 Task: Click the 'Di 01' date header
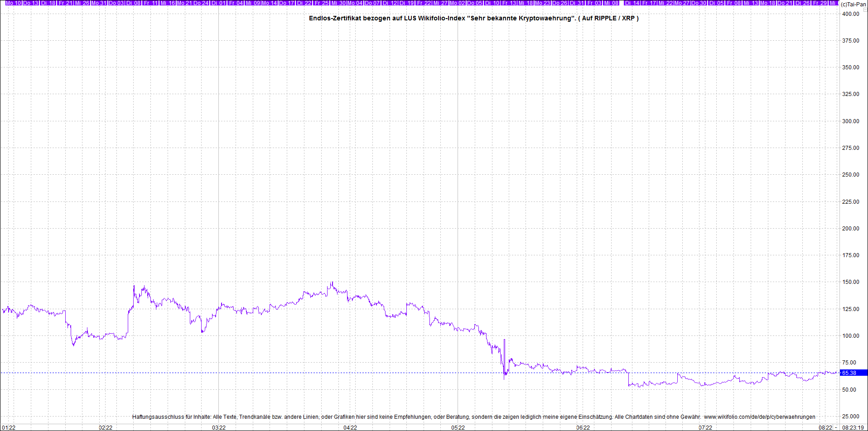(218, 3)
